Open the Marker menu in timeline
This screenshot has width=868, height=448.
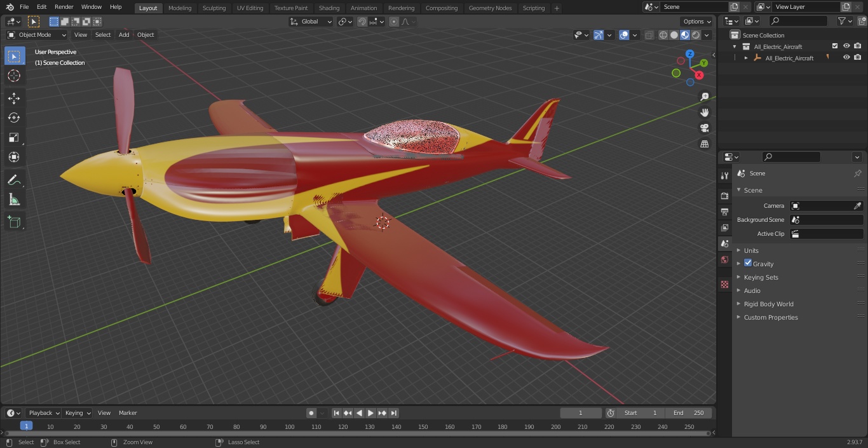[x=128, y=413]
